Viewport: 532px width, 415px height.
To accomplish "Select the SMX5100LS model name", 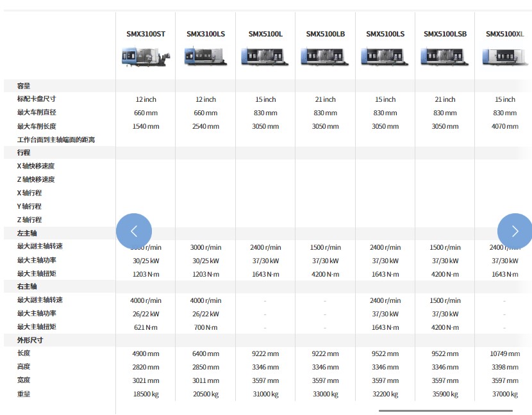I will [x=385, y=34].
